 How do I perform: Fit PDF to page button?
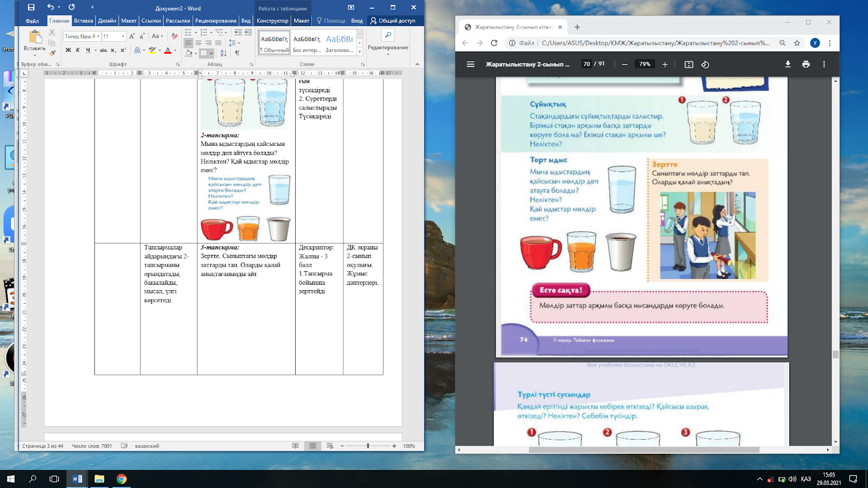[688, 65]
